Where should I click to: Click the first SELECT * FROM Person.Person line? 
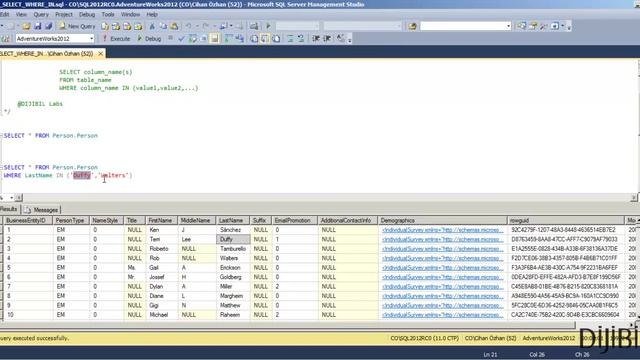[x=51, y=136]
